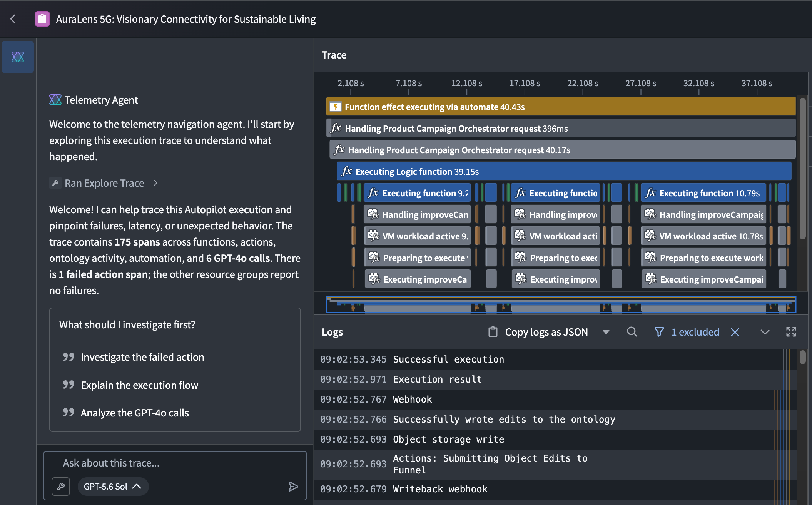Click the purple clipboard app icon
812x505 pixels.
[x=42, y=19]
